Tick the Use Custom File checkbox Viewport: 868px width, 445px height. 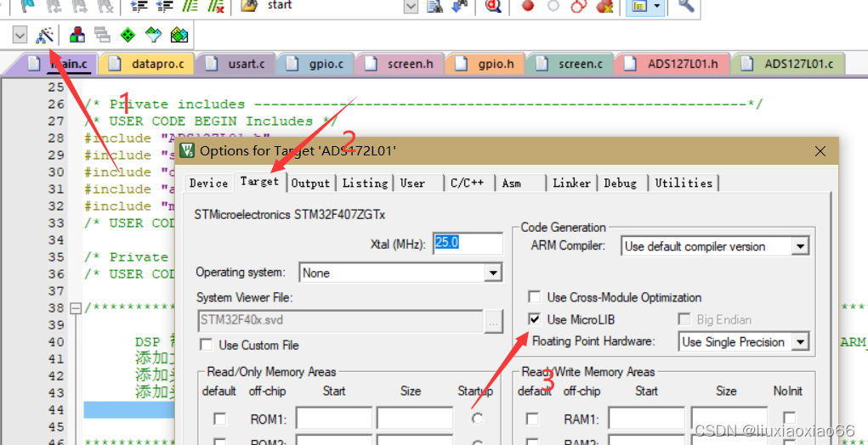point(207,345)
